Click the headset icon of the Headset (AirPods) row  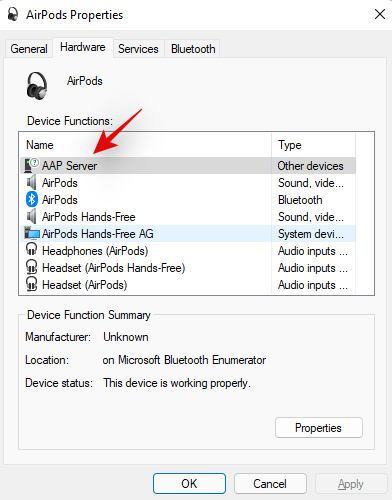[x=32, y=284]
